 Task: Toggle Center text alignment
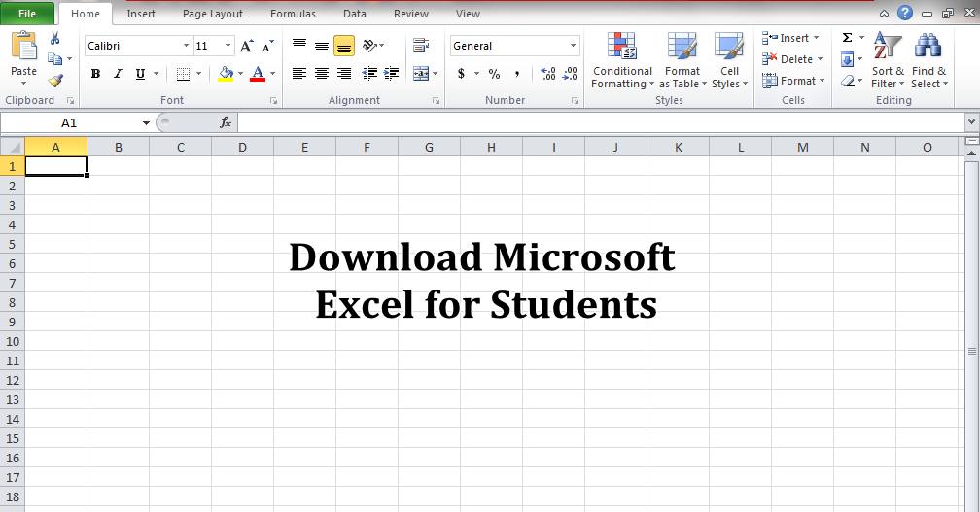[x=321, y=74]
